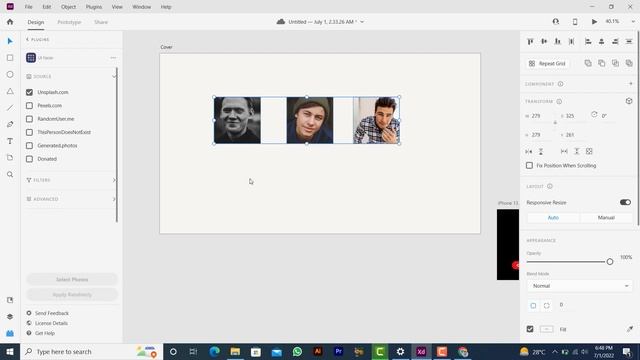Start the Desktop Preview play button
Image resolution: width=640 pixels, height=360 pixels.
tap(594, 22)
